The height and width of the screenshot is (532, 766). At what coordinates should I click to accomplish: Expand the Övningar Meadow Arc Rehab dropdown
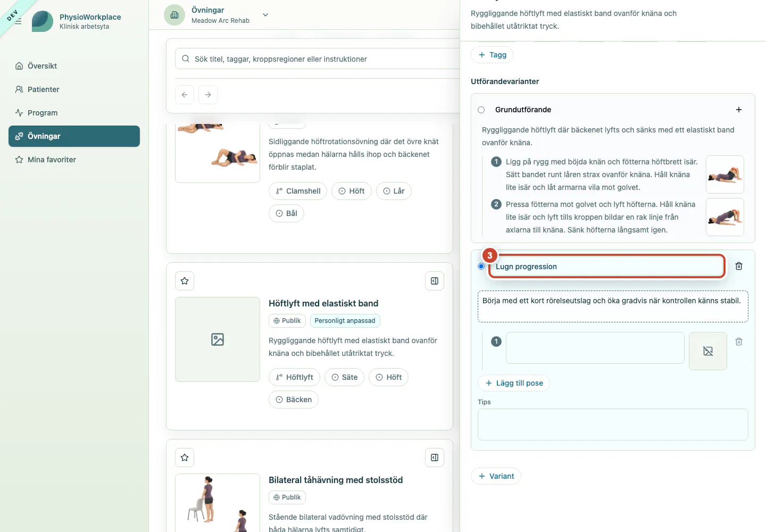pos(265,15)
